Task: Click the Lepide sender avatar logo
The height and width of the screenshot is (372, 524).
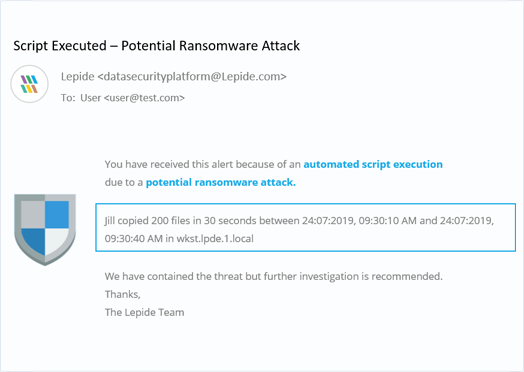Action: pos(29,84)
